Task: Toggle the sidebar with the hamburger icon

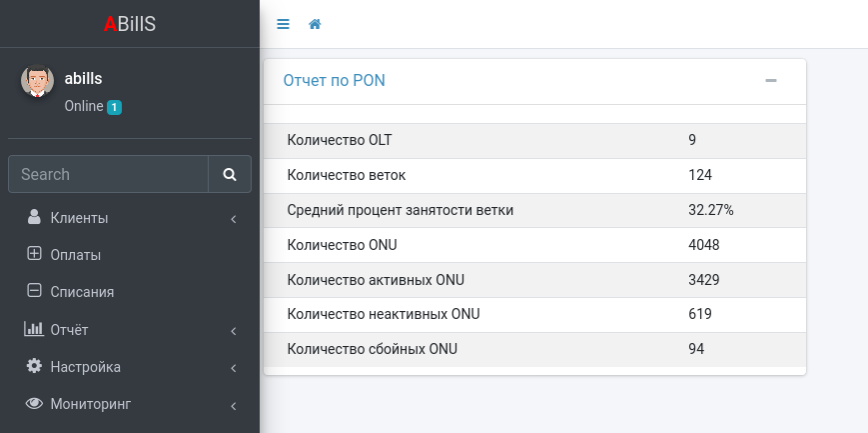Action: (284, 24)
